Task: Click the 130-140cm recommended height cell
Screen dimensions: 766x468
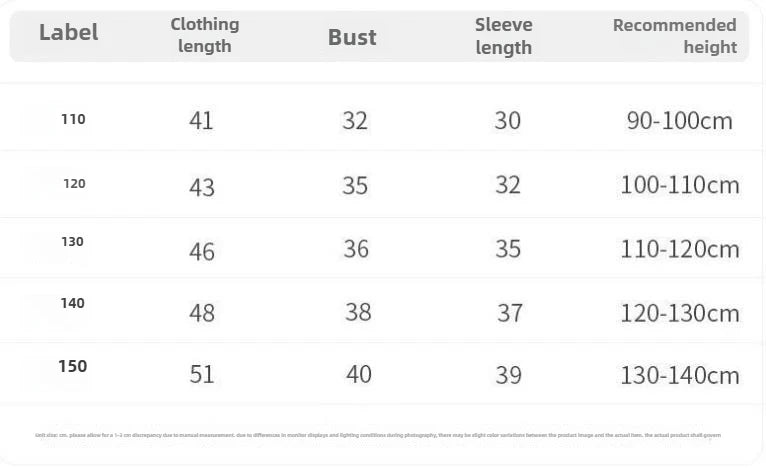Action: pos(679,375)
